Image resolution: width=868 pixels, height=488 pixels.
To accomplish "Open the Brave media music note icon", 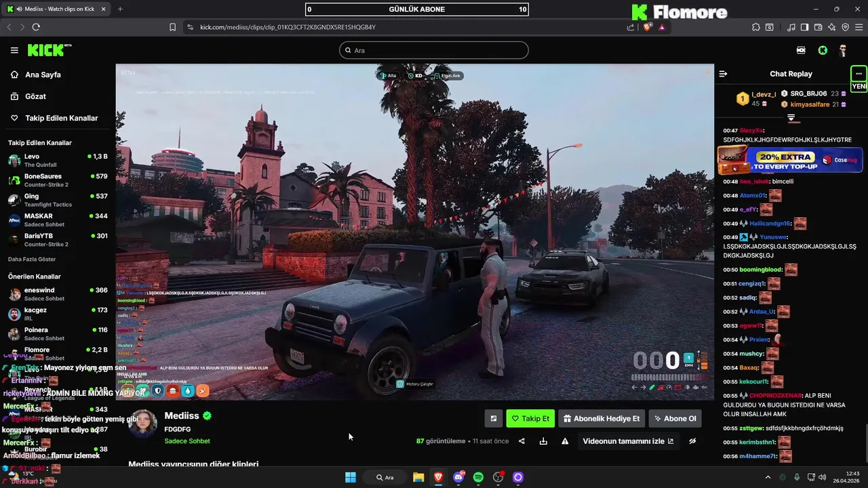I will pos(791,27).
